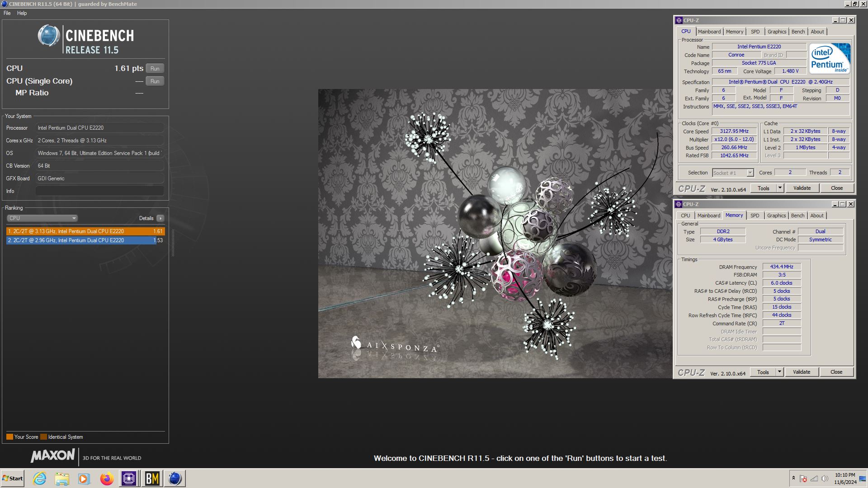Click the Processor field in Your System
The height and width of the screenshot is (488, 868).
click(99, 128)
